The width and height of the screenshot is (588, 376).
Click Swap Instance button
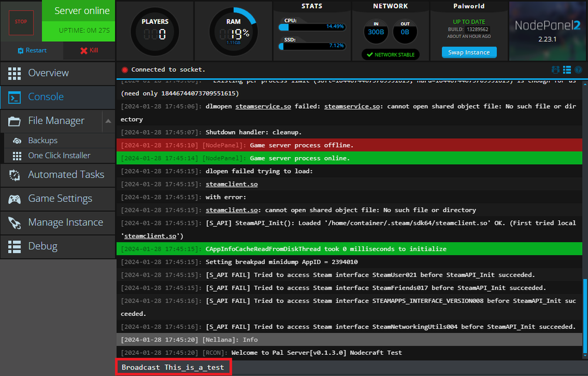tap(469, 52)
